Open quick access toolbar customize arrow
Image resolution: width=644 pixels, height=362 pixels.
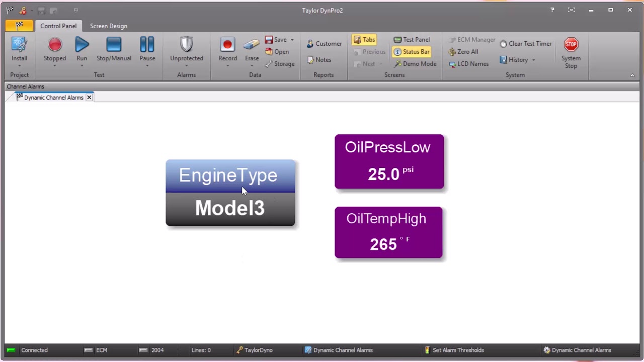tap(75, 10)
